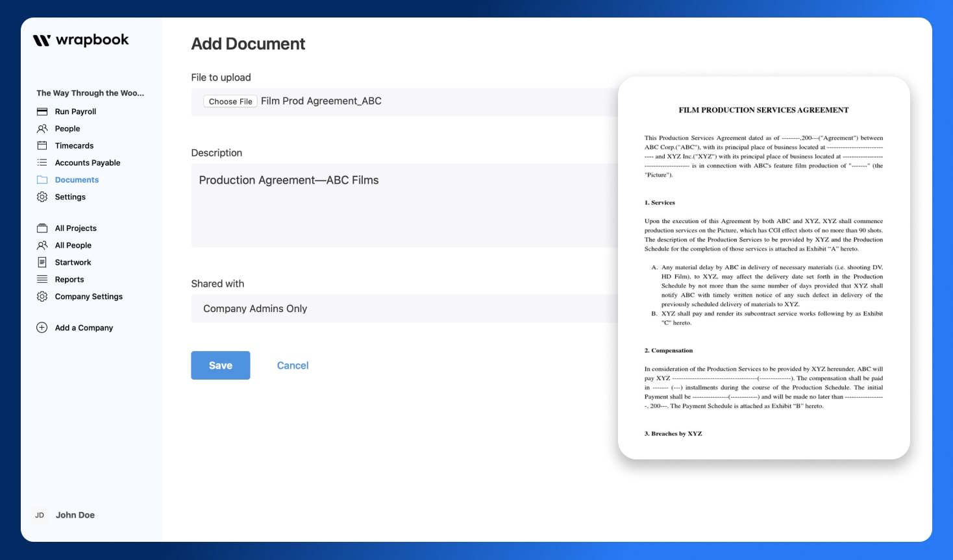
Task: Select the Run Payroll icon
Action: coord(42,111)
